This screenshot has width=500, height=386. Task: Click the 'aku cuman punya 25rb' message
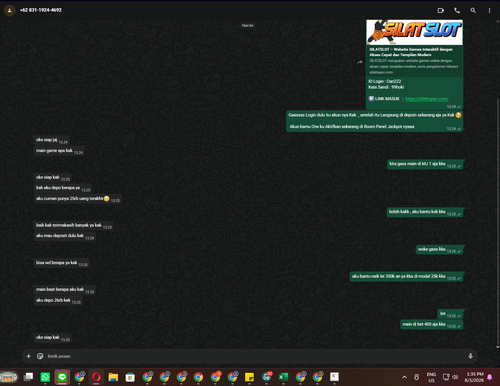click(x=78, y=199)
